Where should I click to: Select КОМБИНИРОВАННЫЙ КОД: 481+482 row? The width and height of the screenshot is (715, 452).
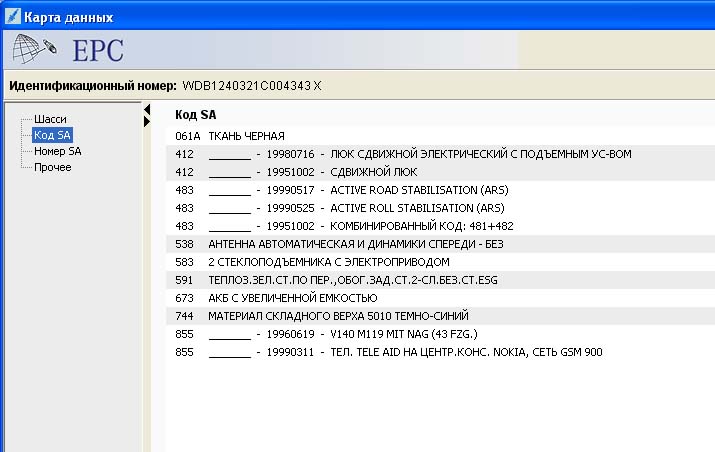pos(440,226)
